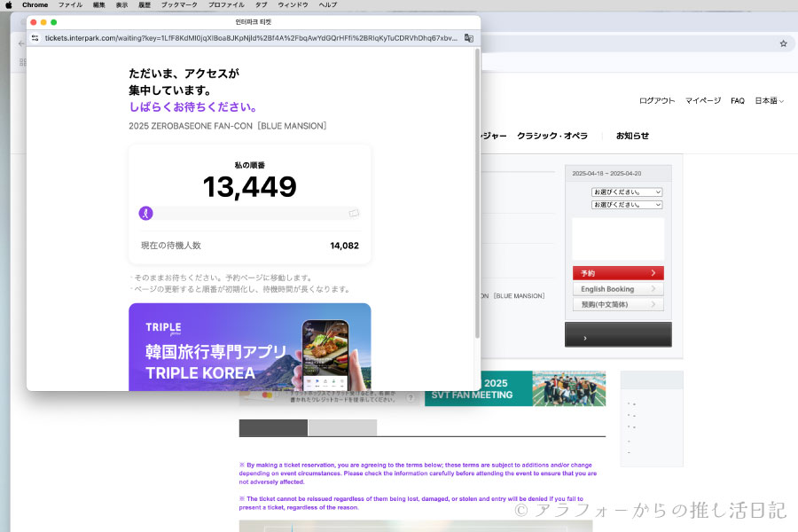This screenshot has height=532, width=798.
Task: Click ログアウト link in background page
Action: click(657, 101)
